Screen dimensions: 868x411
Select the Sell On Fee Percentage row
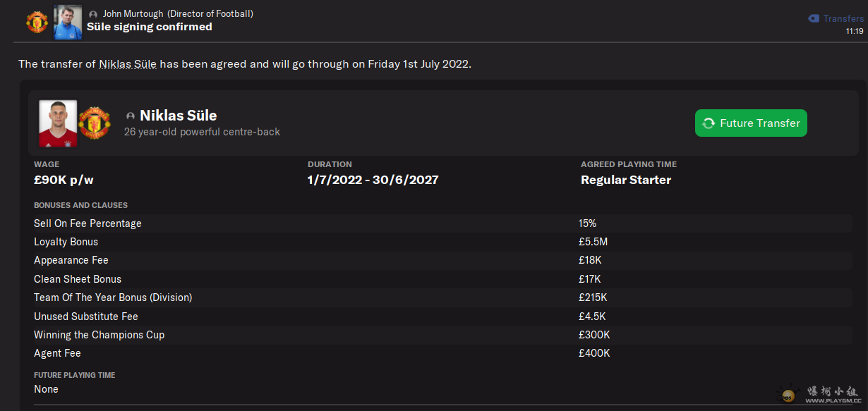pyautogui.click(x=441, y=223)
